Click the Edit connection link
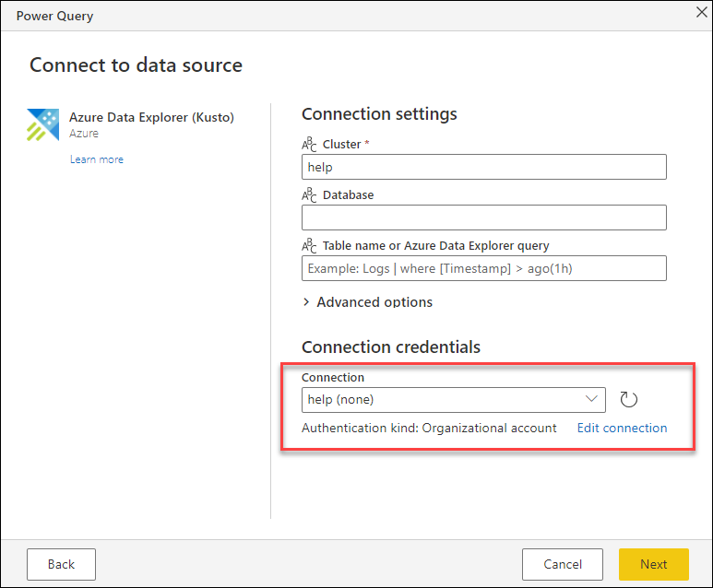The image size is (713, 588). click(622, 428)
